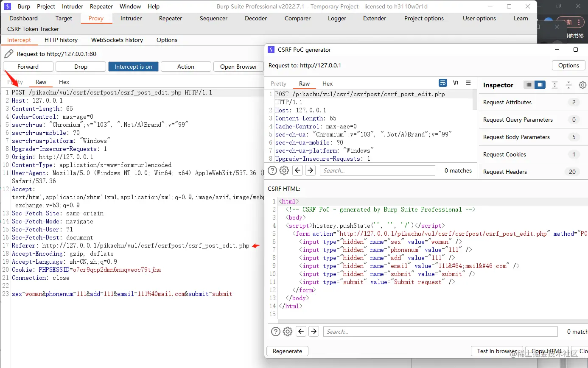Toggle the 'Intercept is on' button
This screenshot has width=588, height=368.
133,67
